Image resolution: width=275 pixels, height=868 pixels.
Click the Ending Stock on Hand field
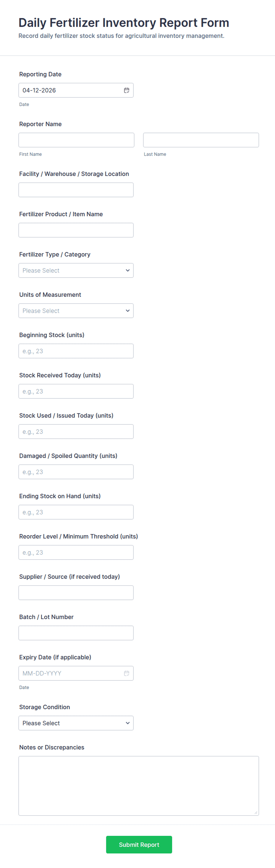[76, 512]
